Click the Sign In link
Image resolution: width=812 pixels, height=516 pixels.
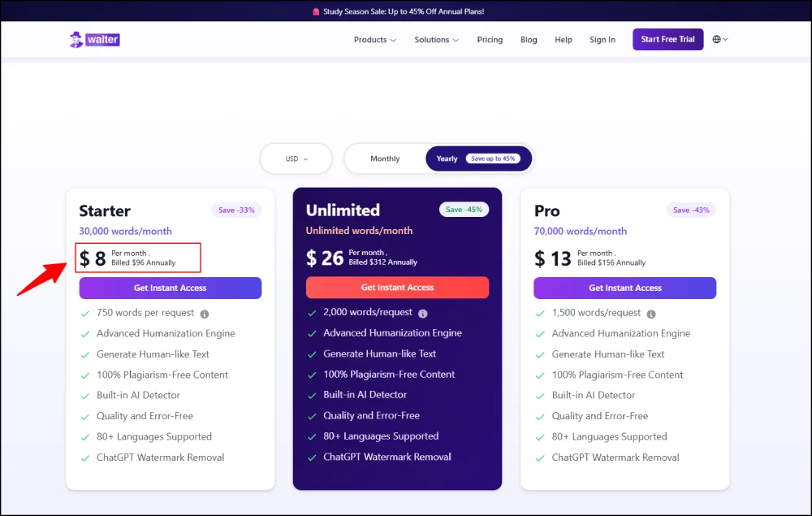coord(603,39)
